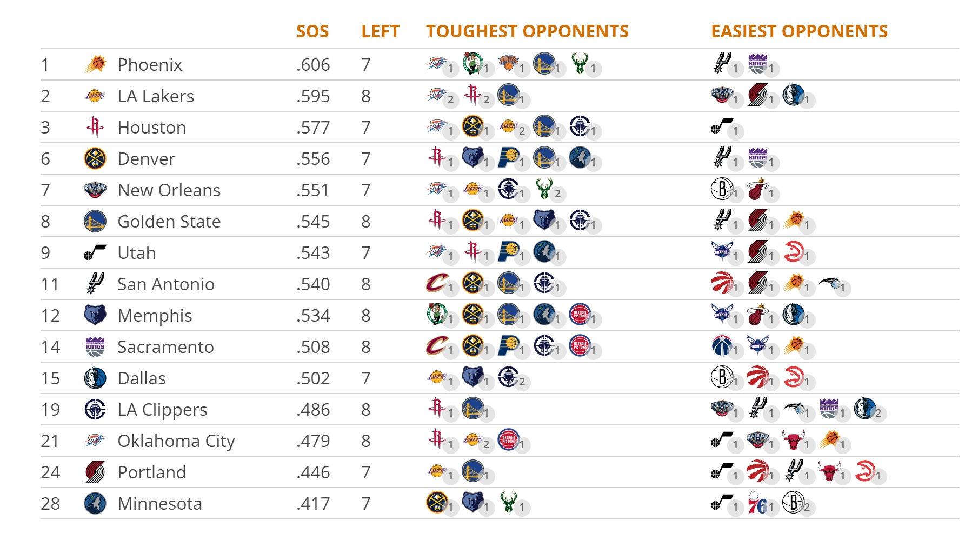
Task: Click the LA Lakers team name
Action: pyautogui.click(x=156, y=96)
